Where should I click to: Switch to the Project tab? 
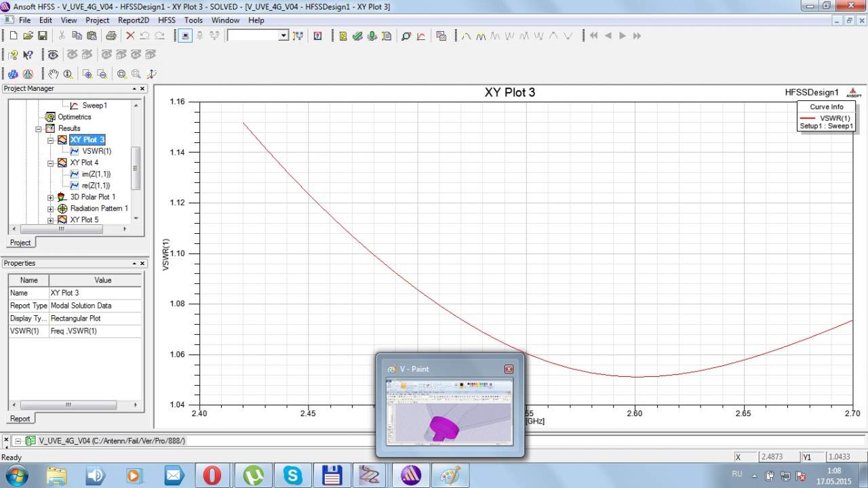point(20,243)
